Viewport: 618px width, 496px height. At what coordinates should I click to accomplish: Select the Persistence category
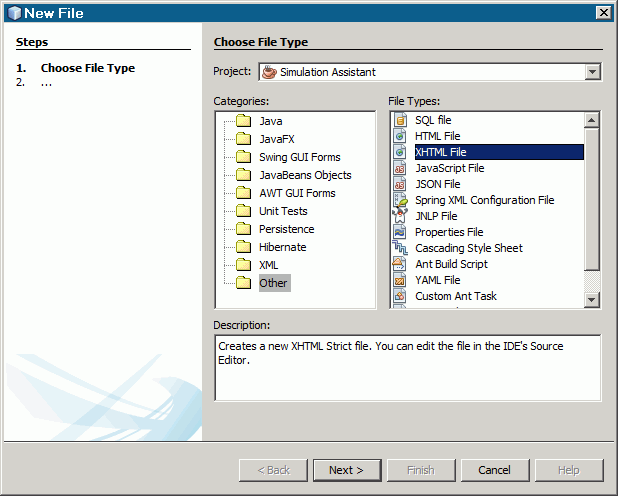[287, 229]
